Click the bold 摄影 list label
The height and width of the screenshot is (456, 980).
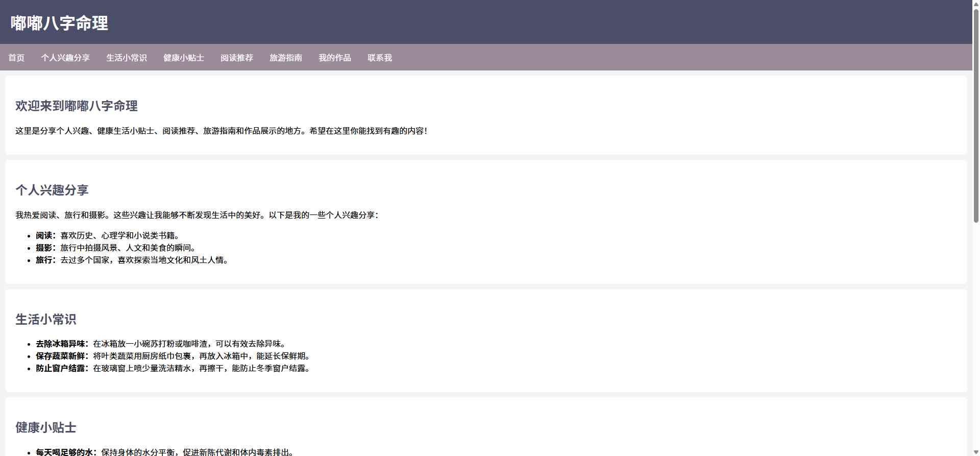coord(44,248)
